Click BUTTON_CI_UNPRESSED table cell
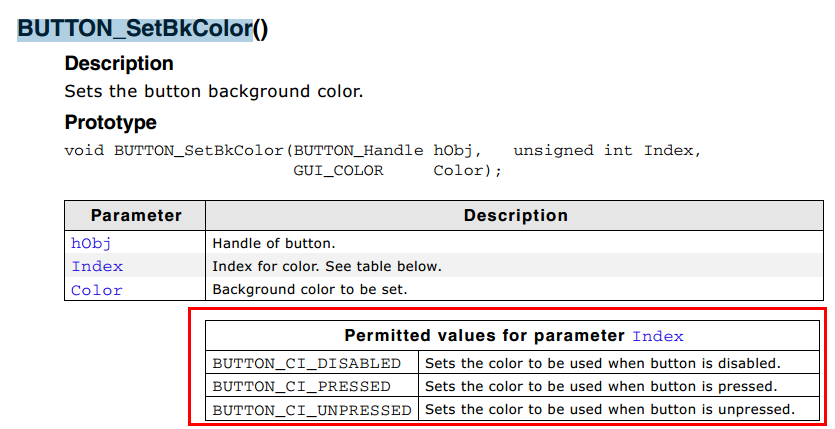 312,409
